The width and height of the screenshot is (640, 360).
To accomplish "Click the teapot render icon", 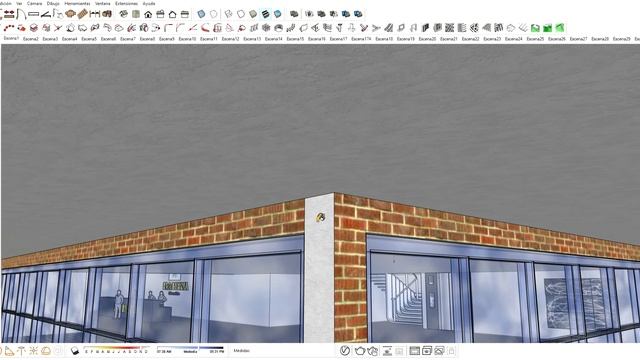I will 360,351.
